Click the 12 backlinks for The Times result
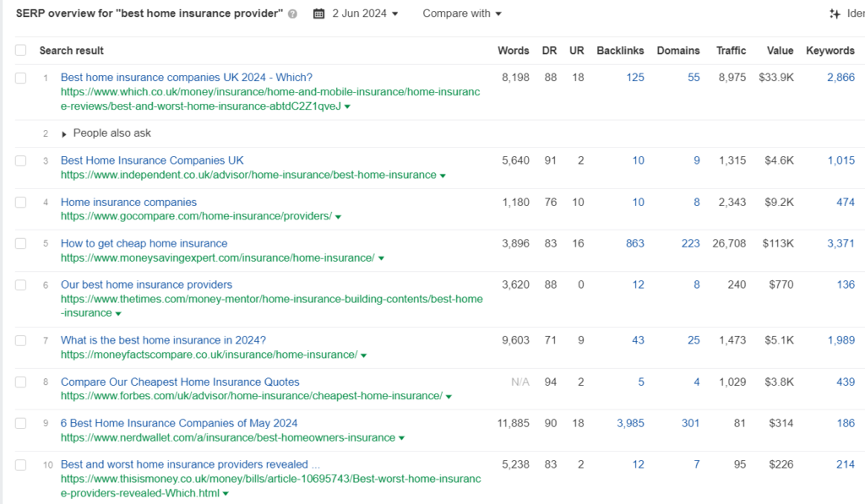Image resolution: width=865 pixels, height=504 pixels. point(639,285)
